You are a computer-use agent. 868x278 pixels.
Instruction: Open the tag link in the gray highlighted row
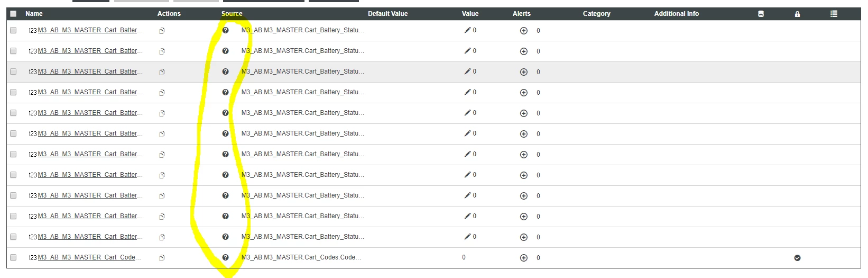coord(90,71)
